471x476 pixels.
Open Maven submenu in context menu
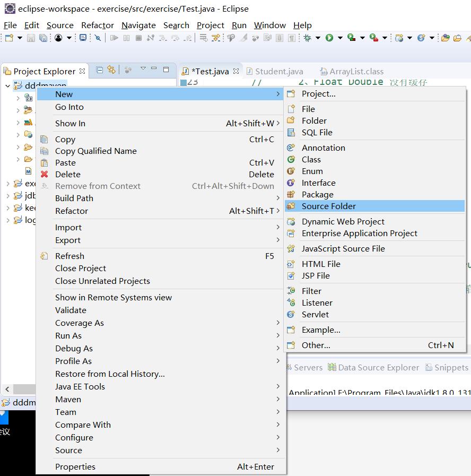(x=160, y=399)
